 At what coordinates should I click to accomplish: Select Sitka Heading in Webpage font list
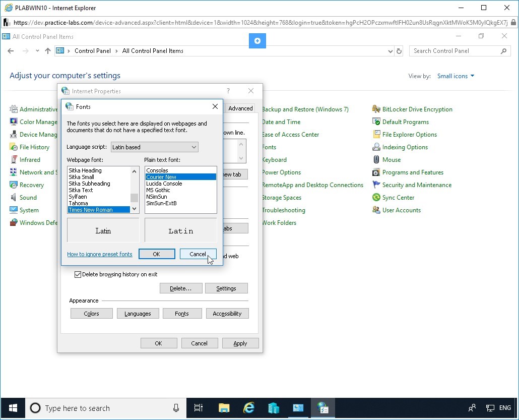[99, 170]
